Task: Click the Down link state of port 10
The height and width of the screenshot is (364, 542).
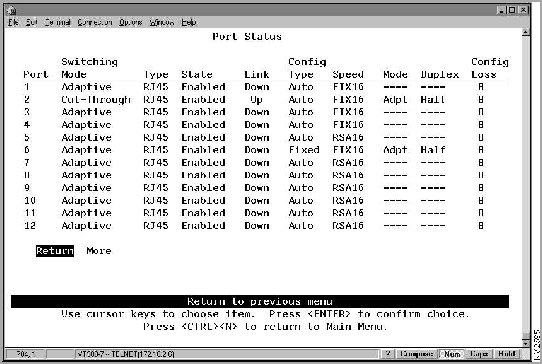Action: pyautogui.click(x=256, y=200)
